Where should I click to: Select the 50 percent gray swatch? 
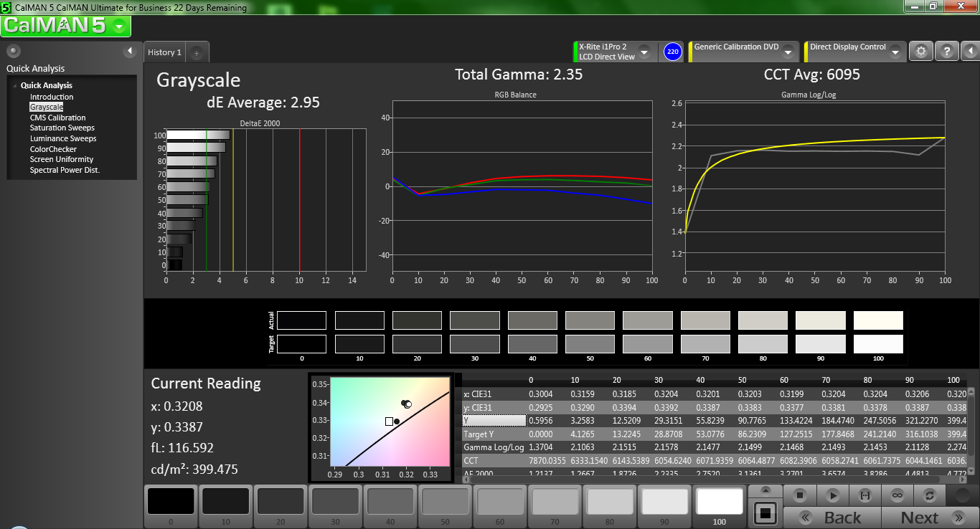(x=444, y=502)
